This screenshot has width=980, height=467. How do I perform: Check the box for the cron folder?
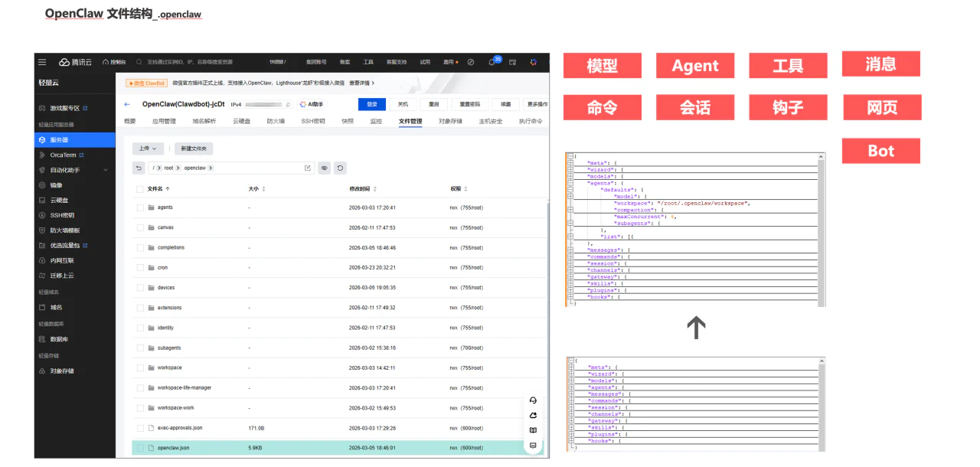pyautogui.click(x=140, y=268)
